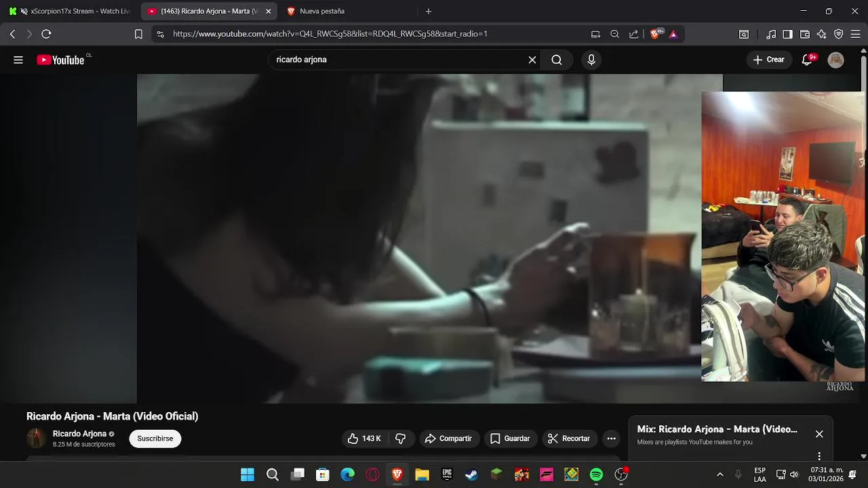Launch Steam from taskbar
The image size is (868, 488).
click(x=471, y=474)
